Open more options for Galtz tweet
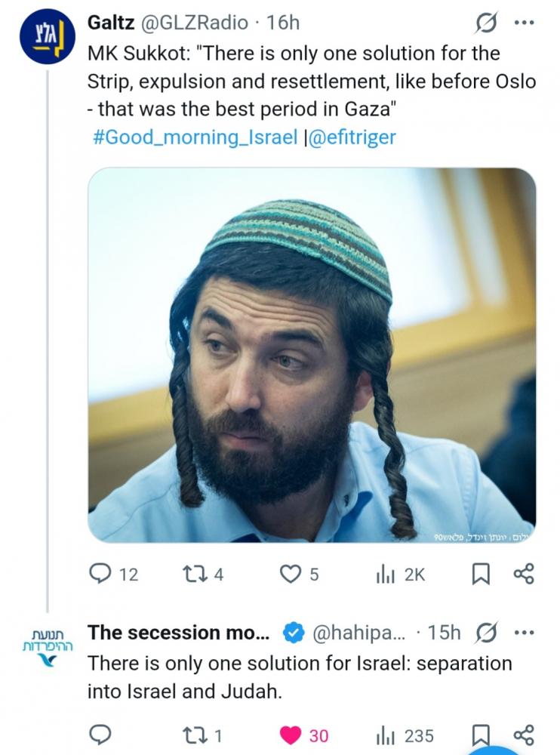This screenshot has height=755, width=560. pyautogui.click(x=523, y=23)
